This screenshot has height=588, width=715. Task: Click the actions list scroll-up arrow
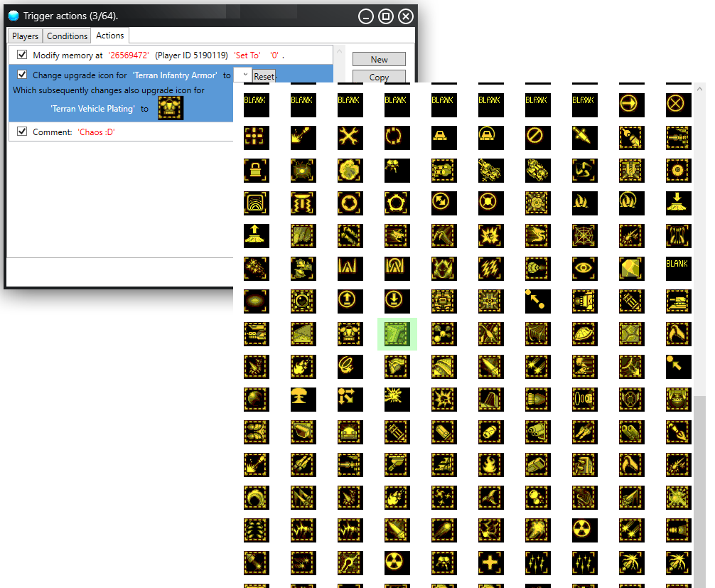pos(339,51)
